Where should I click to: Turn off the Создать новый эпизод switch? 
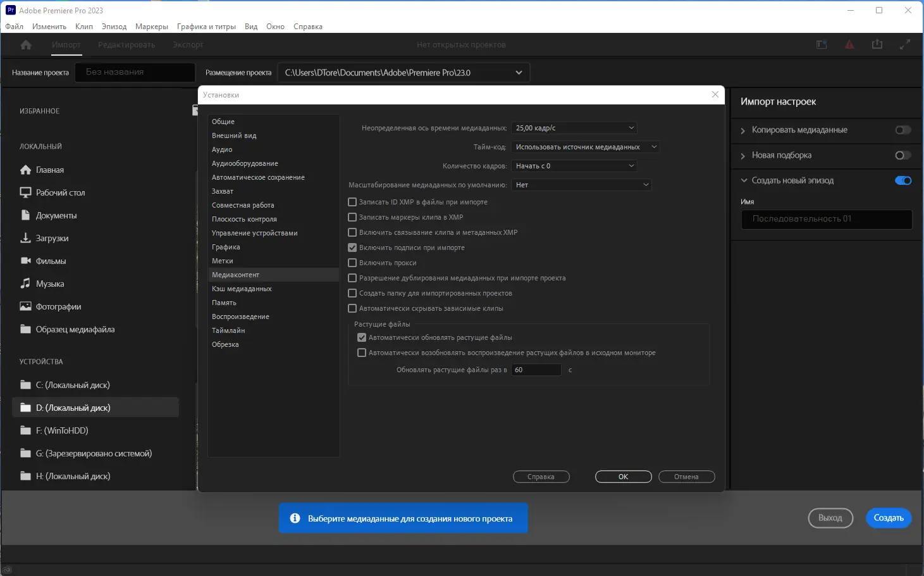[903, 180]
